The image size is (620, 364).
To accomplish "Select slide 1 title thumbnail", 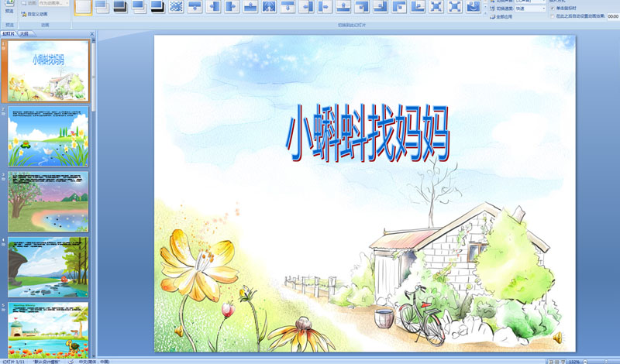I will (x=48, y=70).
